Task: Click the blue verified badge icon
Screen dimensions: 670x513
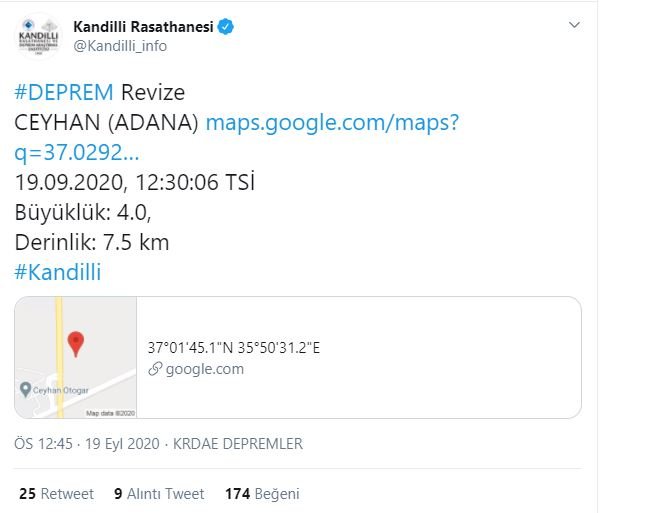Action: (226, 26)
